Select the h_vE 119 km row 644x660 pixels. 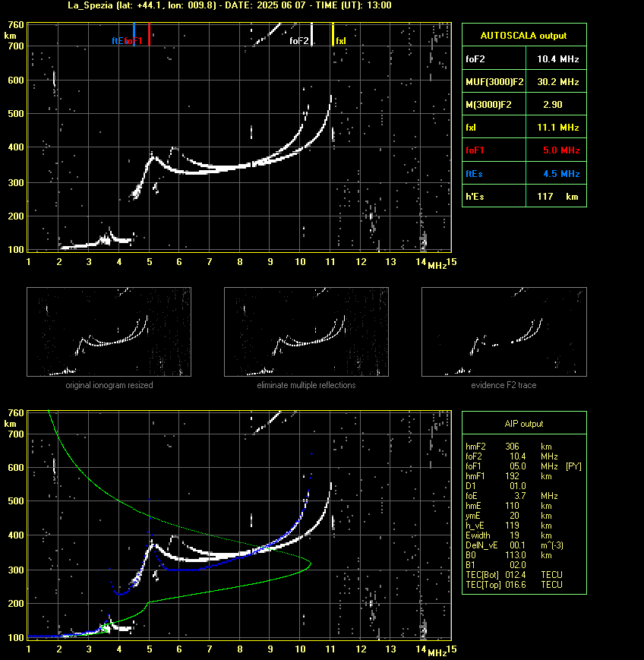[510, 526]
